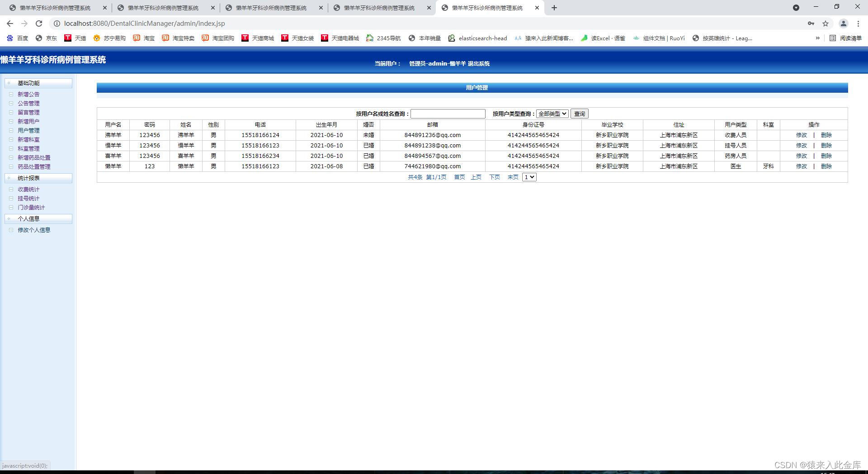Screen dimensions: 868x474
Task: Click 修改 for user 沸羊羊
Action: (801, 135)
